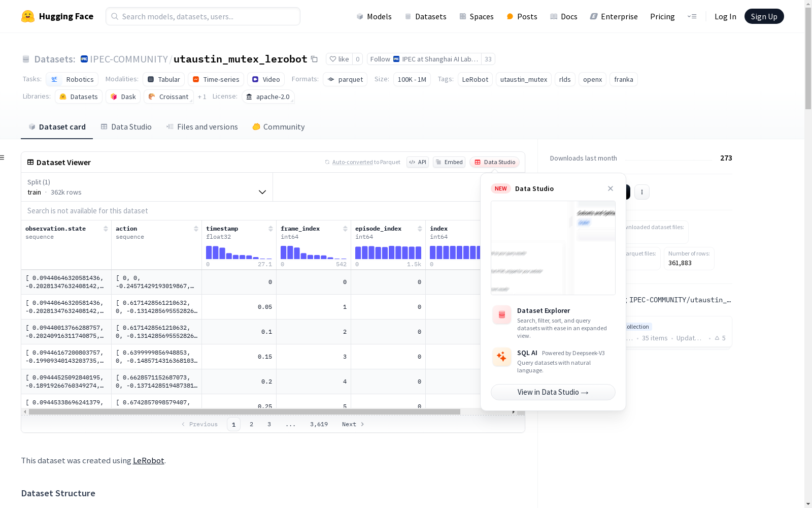
Task: Go to the Next page of rows
Action: (x=353, y=424)
